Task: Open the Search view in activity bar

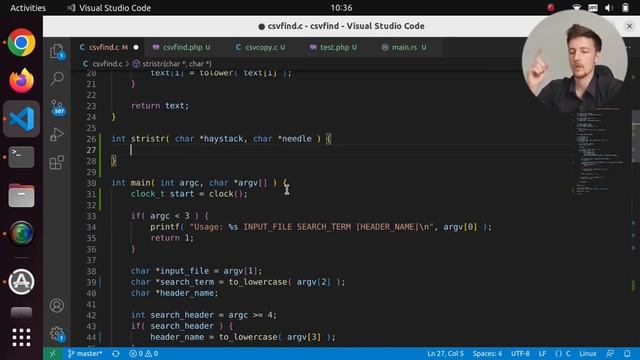Action: (57, 78)
